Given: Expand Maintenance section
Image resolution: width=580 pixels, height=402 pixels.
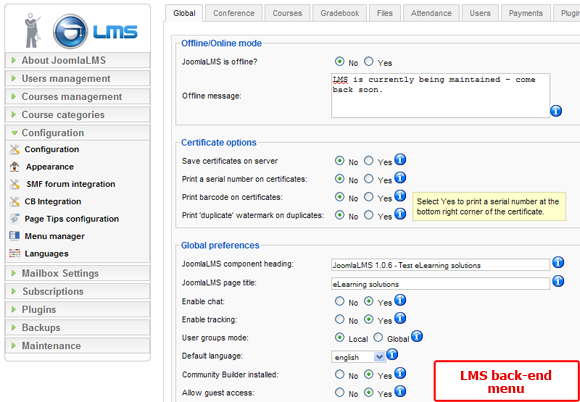Looking at the screenshot, I should 77,346.
